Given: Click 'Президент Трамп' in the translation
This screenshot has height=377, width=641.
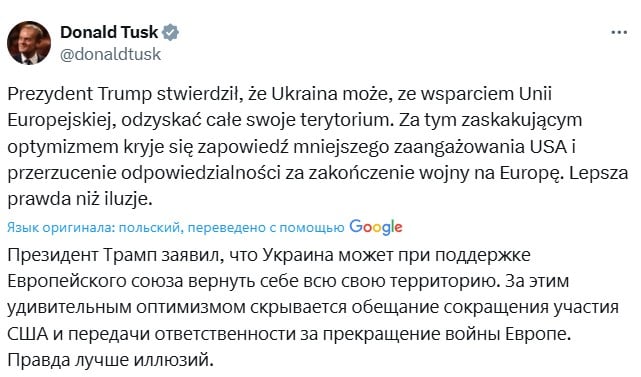Looking at the screenshot, I should pyautogui.click(x=82, y=255).
